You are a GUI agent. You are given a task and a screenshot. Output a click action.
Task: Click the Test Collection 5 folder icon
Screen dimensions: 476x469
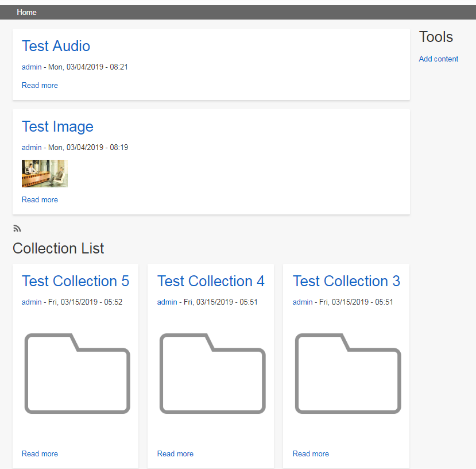(77, 373)
